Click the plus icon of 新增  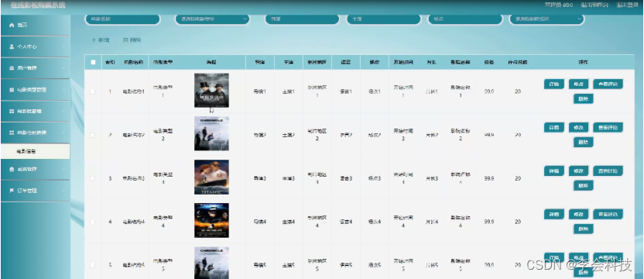(94, 40)
